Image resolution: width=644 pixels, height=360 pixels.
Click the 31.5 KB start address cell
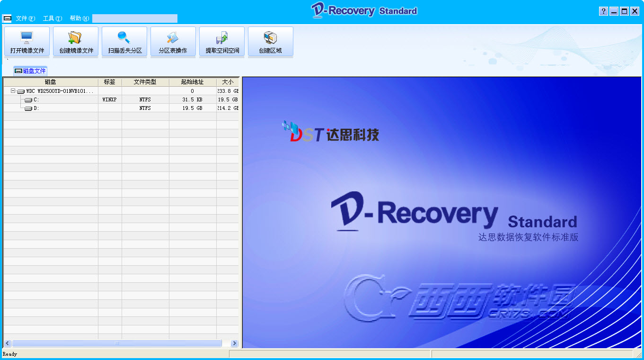click(x=193, y=99)
